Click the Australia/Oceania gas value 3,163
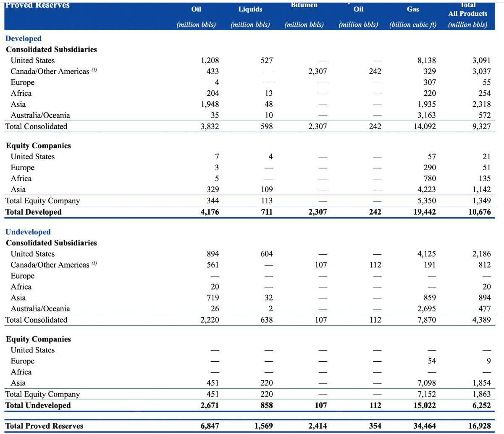Screen dimensions: 504x434 coord(427,115)
